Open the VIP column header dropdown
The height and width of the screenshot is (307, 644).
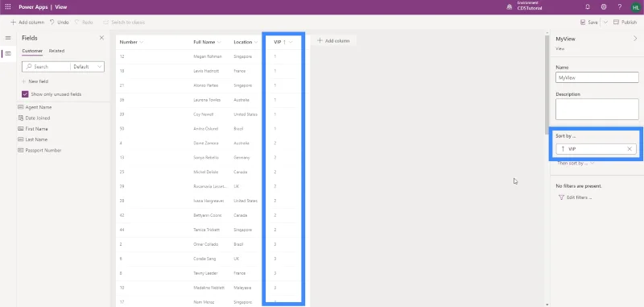coord(291,42)
